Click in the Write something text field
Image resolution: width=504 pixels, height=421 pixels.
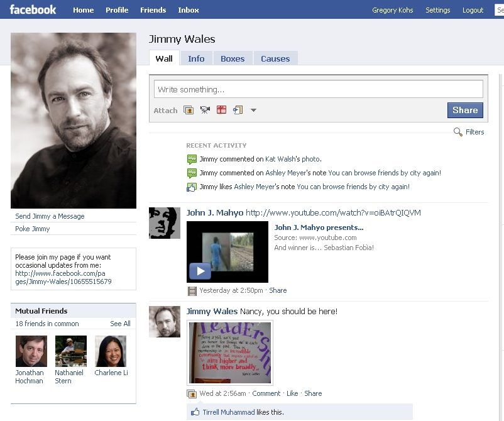pyautogui.click(x=319, y=89)
